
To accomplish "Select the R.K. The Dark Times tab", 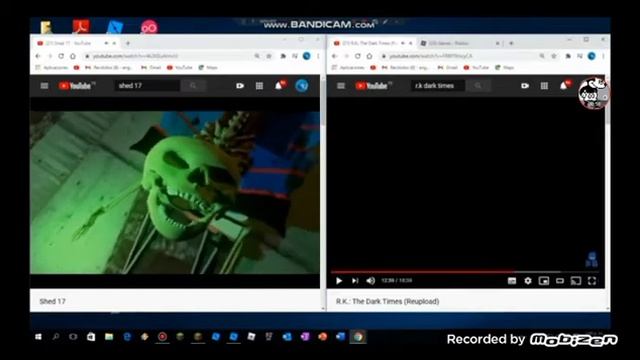I will tap(369, 43).
